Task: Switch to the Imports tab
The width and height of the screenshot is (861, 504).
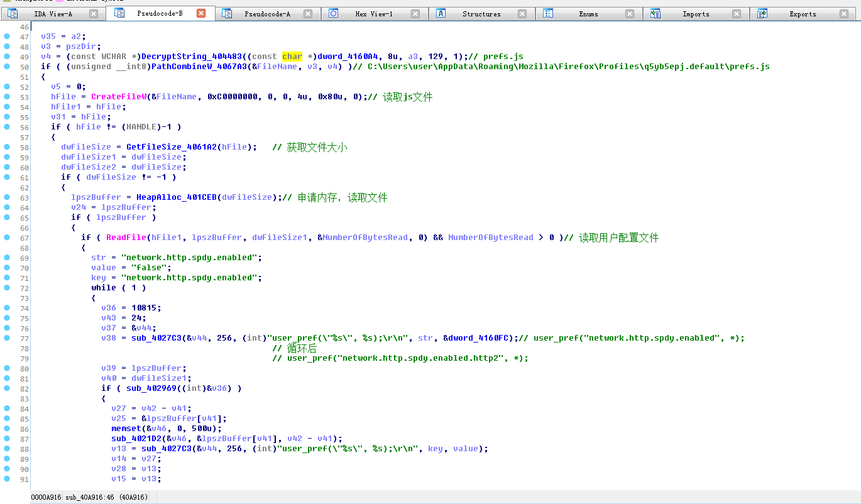Action: (x=696, y=14)
